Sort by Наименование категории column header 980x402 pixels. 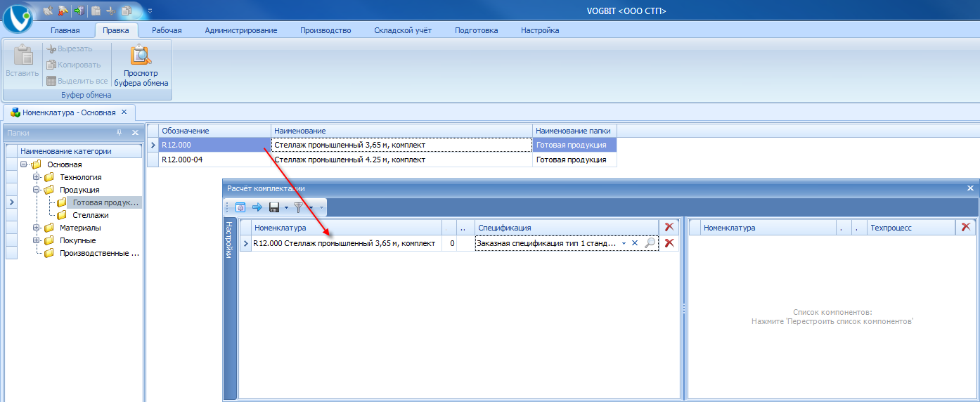[x=80, y=151]
